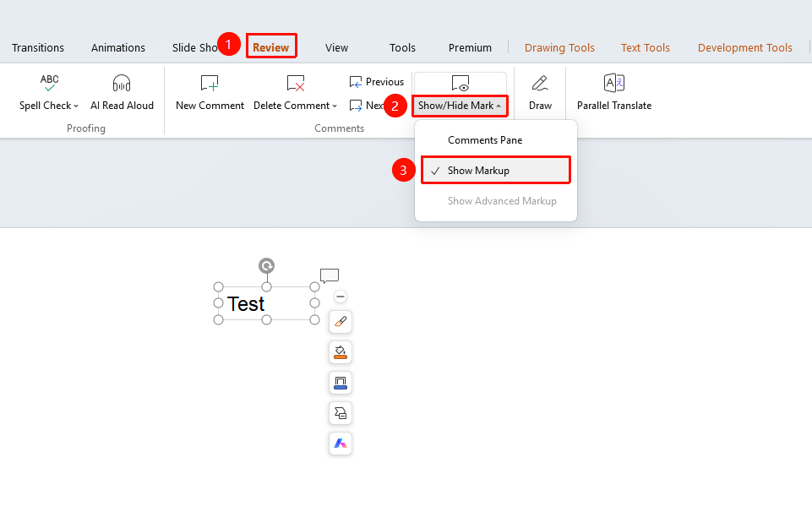Switch to the Drawing Tools tab
This screenshot has width=812, height=523.
click(559, 47)
